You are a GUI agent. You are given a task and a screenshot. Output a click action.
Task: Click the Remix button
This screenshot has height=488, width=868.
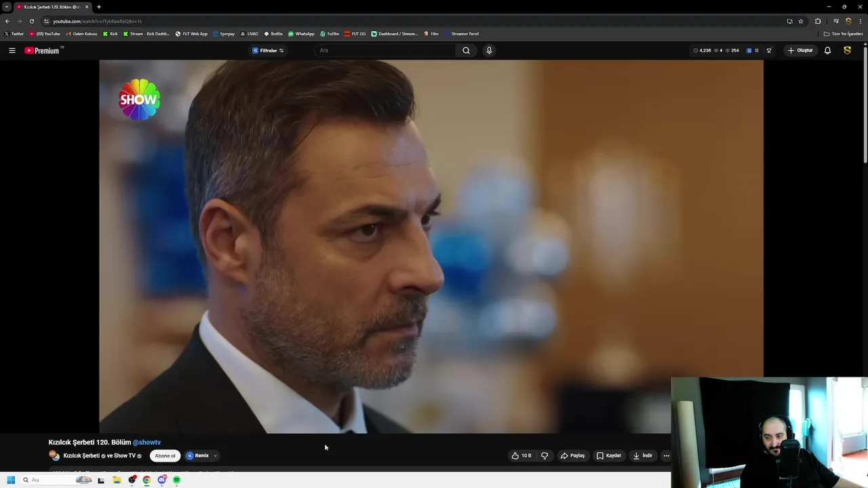(x=197, y=455)
